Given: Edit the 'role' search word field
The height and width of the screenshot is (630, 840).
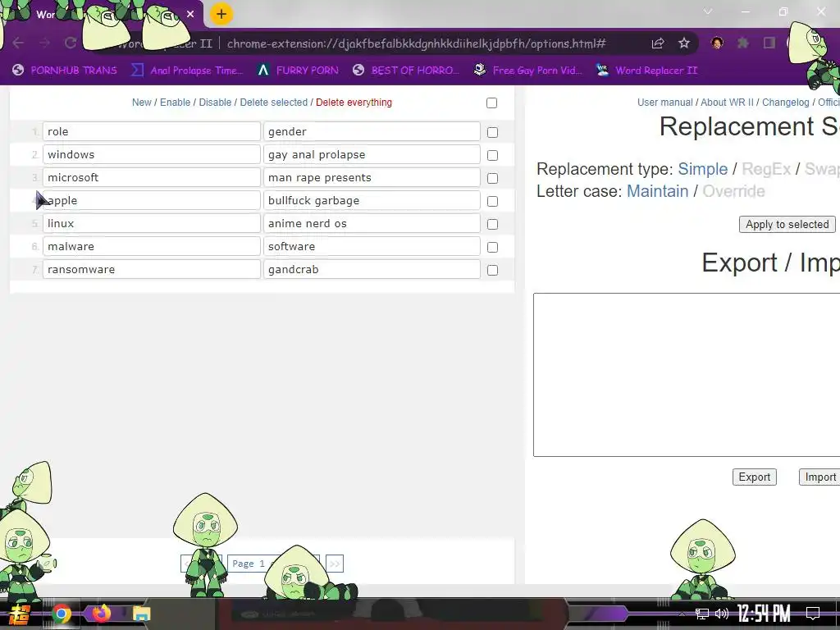Looking at the screenshot, I should pyautogui.click(x=152, y=132).
